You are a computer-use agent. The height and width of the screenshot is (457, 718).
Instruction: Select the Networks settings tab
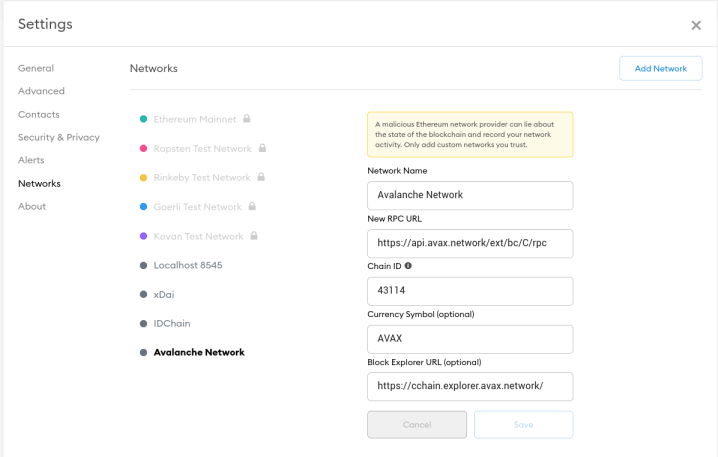[39, 184]
